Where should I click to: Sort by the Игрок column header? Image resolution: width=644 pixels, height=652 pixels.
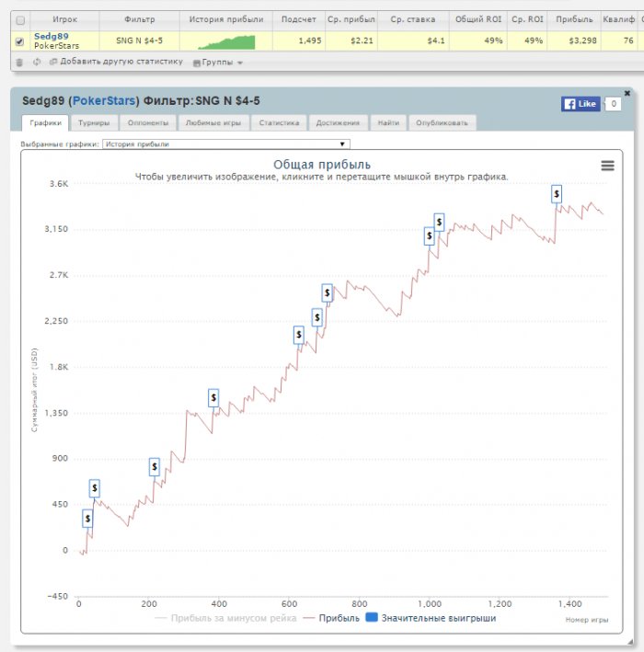coord(64,19)
